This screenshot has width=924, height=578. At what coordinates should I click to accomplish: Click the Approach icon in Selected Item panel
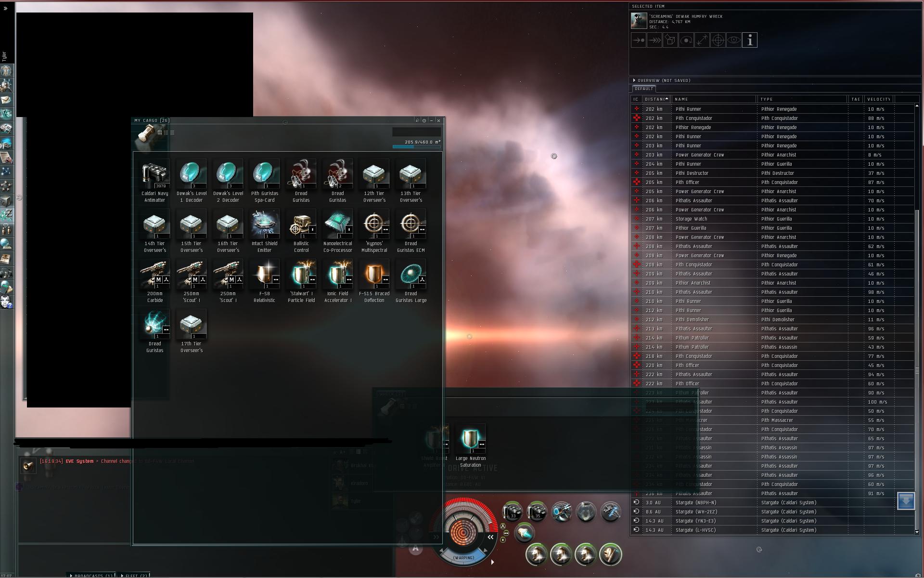pyautogui.click(x=639, y=40)
